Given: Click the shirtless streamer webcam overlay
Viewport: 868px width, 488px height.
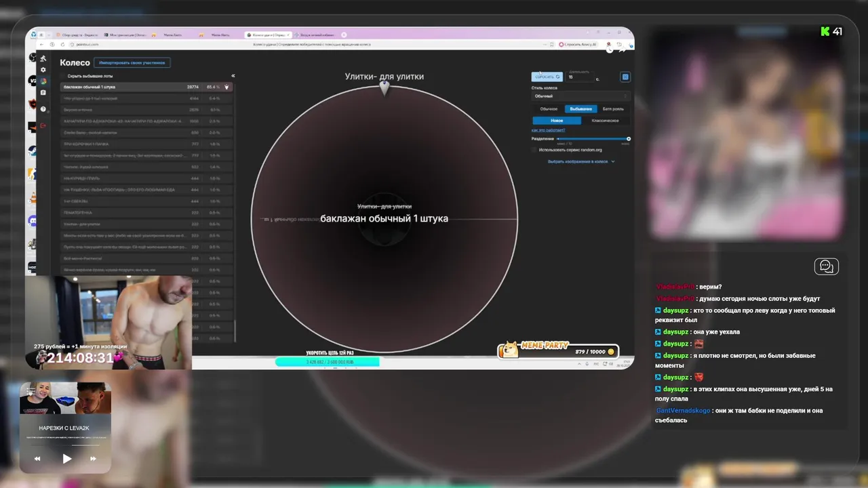Looking at the screenshot, I should click(x=108, y=322).
